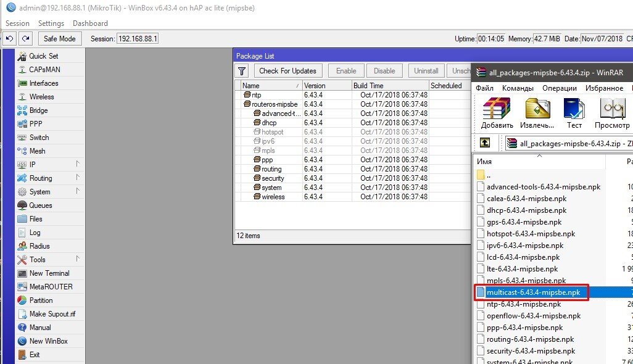Sort by Version column header
Viewport: 633px width, 364px height.
326,86
